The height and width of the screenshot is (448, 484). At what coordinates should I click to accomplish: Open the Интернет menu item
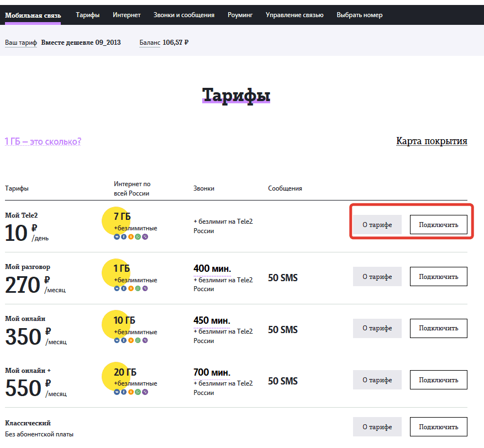click(x=127, y=15)
